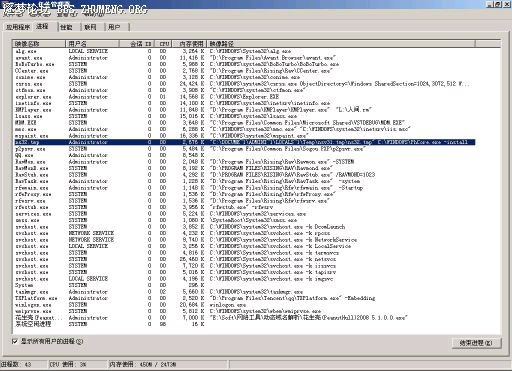The image size is (512, 371).
Task: Select the rfwsrv.exe process row
Action: [x=244, y=201]
